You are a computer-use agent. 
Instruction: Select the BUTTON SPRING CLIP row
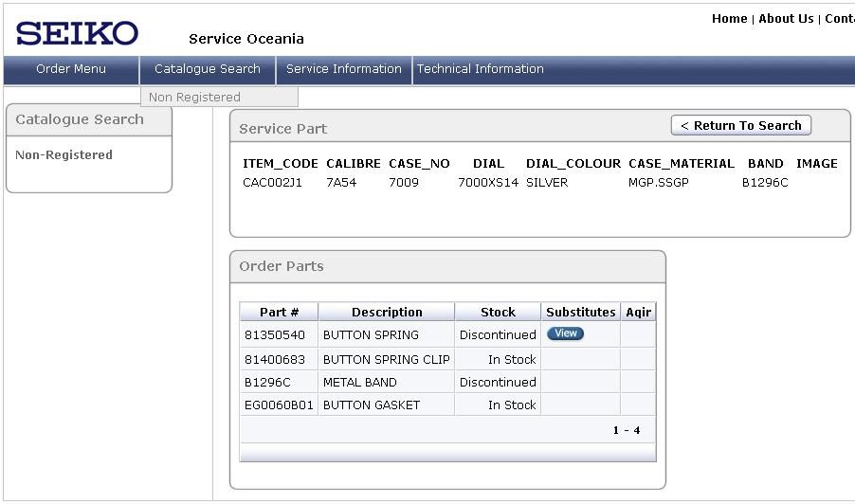click(x=386, y=359)
